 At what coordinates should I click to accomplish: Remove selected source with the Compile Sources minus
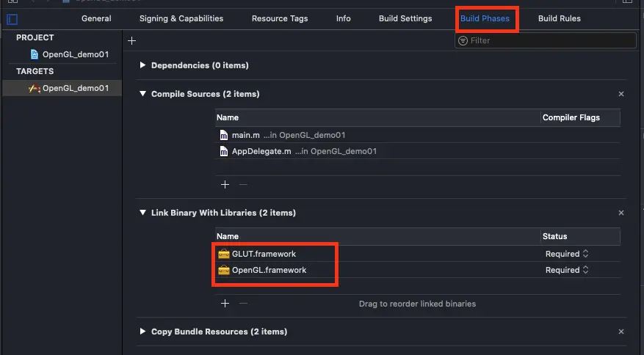[x=243, y=185]
